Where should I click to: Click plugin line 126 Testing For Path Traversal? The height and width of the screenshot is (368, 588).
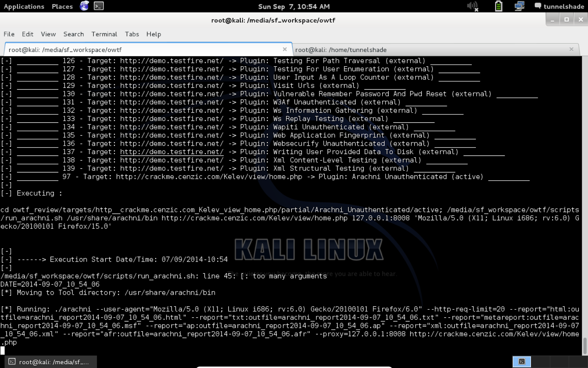point(236,61)
